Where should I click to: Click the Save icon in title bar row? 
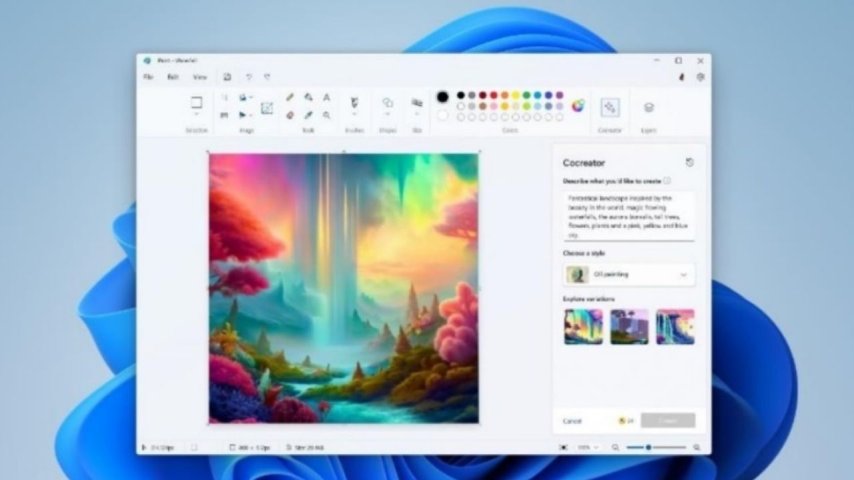click(x=227, y=77)
